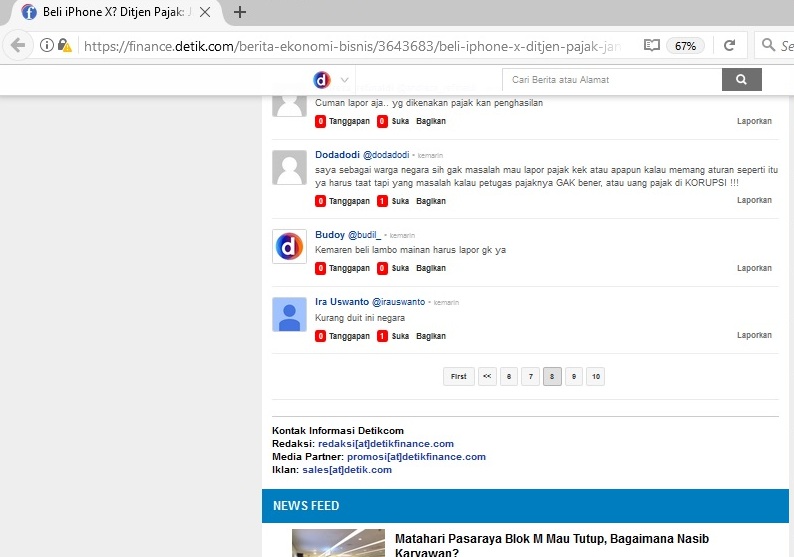Click the 67% zoom level indicator
This screenshot has width=794, height=557.
[x=685, y=46]
